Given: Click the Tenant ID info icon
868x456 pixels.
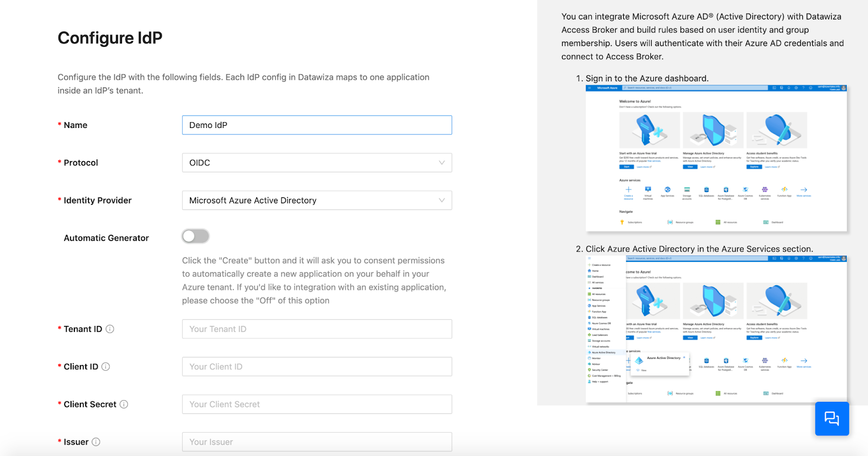Looking at the screenshot, I should [x=110, y=329].
